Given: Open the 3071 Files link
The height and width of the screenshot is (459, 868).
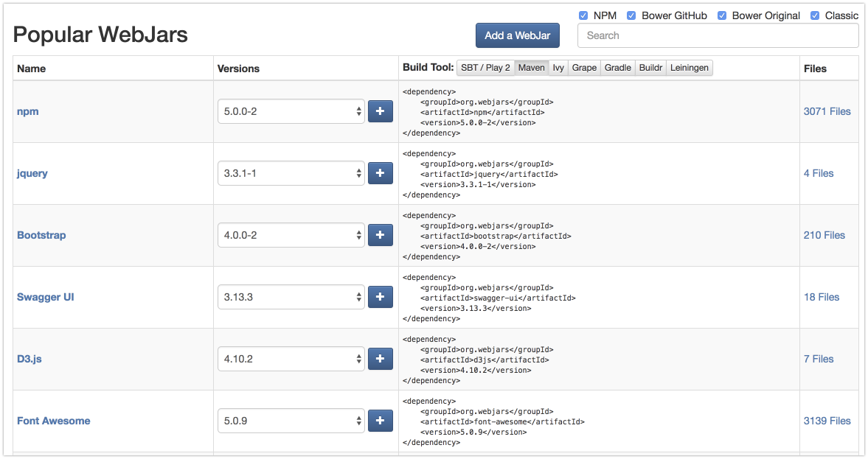Looking at the screenshot, I should (827, 111).
